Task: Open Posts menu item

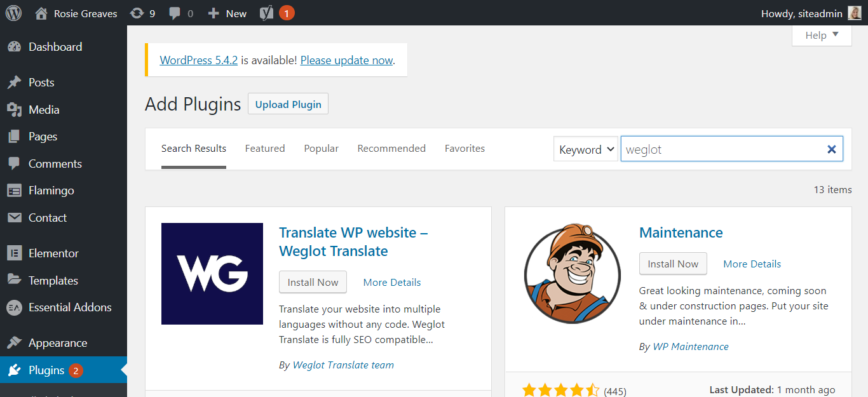Action: [64, 83]
